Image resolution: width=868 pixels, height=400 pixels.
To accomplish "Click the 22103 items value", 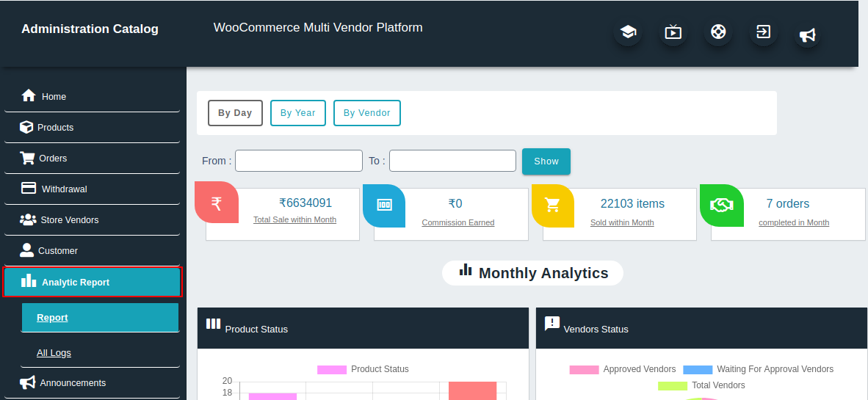I will (x=633, y=203).
